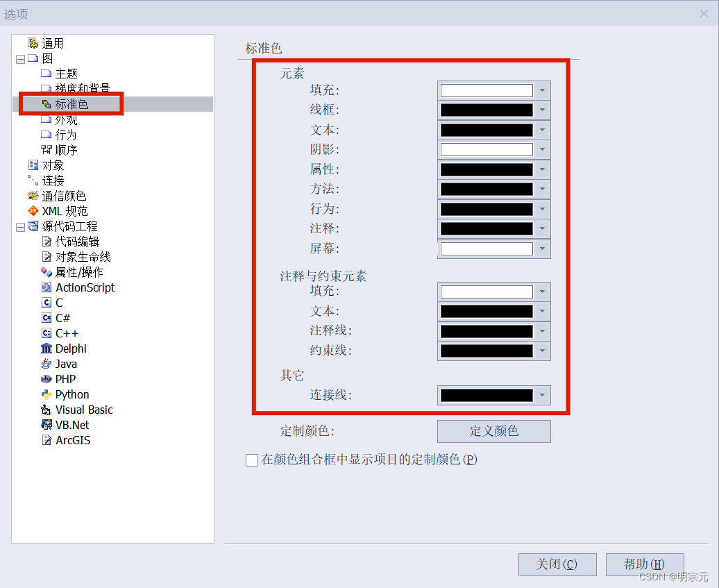Collapse the 图 tree node
Screen dimensions: 719x588
20,59
